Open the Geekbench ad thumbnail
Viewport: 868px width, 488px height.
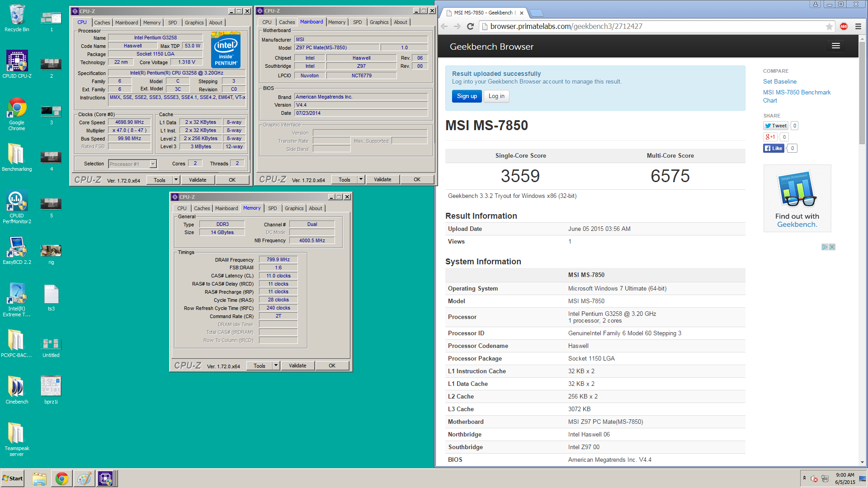click(x=797, y=198)
